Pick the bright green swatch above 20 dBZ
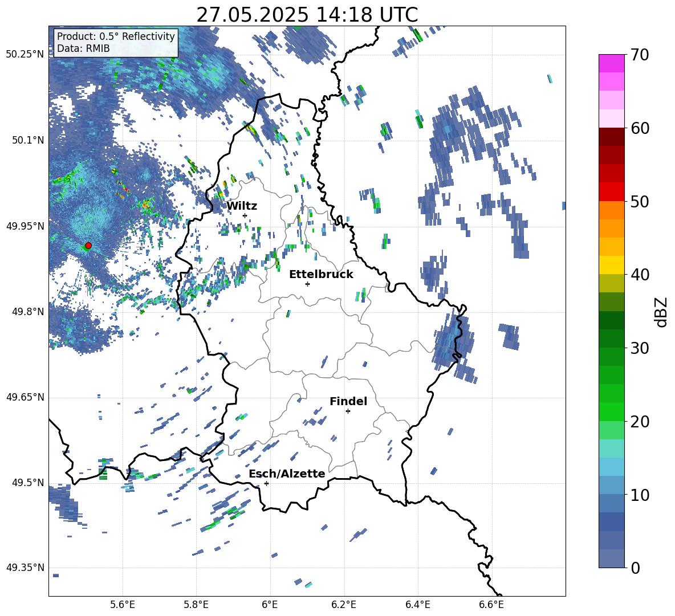The width and height of the screenshot is (675, 616). click(x=611, y=411)
